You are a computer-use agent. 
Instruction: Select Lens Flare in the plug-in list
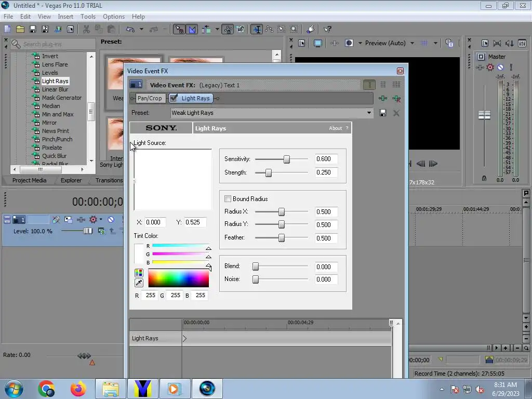[55, 64]
